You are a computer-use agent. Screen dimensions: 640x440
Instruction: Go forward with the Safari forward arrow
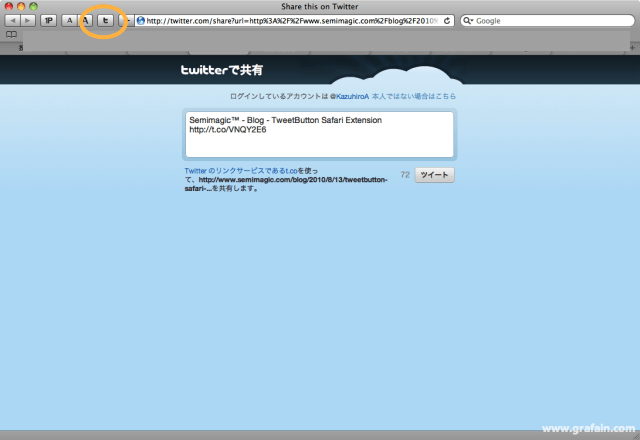click(28, 20)
